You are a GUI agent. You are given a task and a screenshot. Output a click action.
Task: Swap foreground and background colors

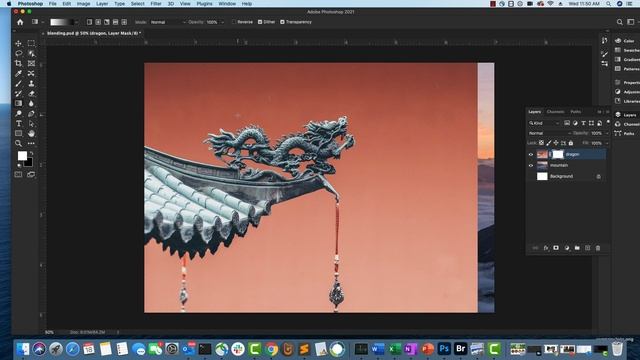coord(31,153)
